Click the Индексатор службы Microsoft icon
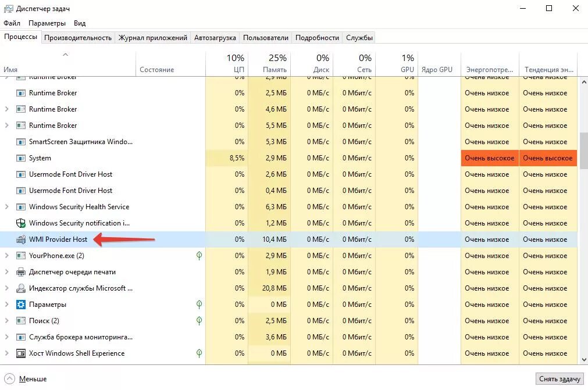 point(21,288)
